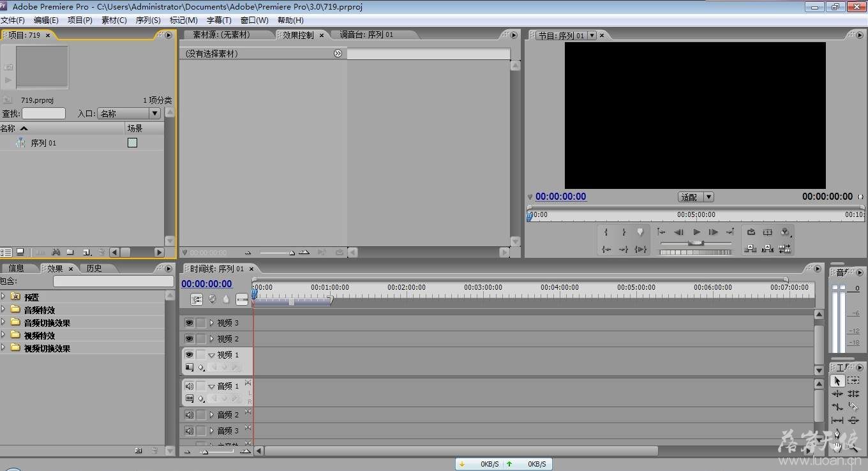868x471 pixels.
Task: Toggle the Snap magnet button in timeline
Action: [x=197, y=299]
